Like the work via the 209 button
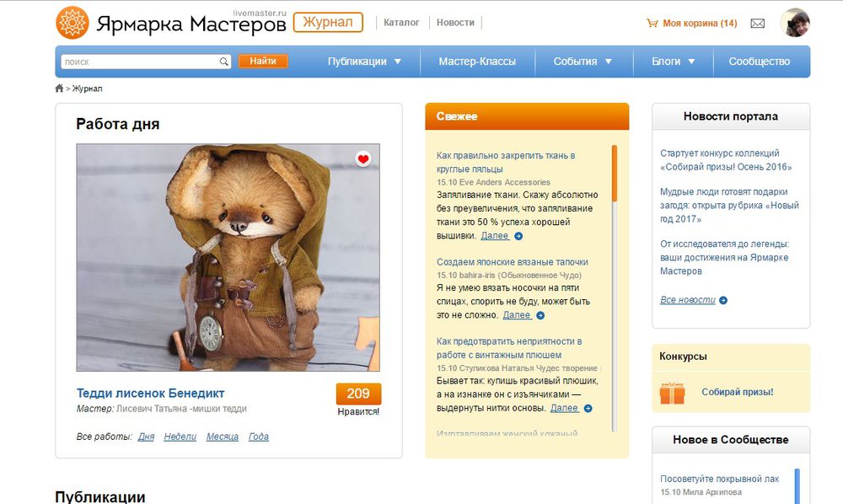 coord(358,394)
